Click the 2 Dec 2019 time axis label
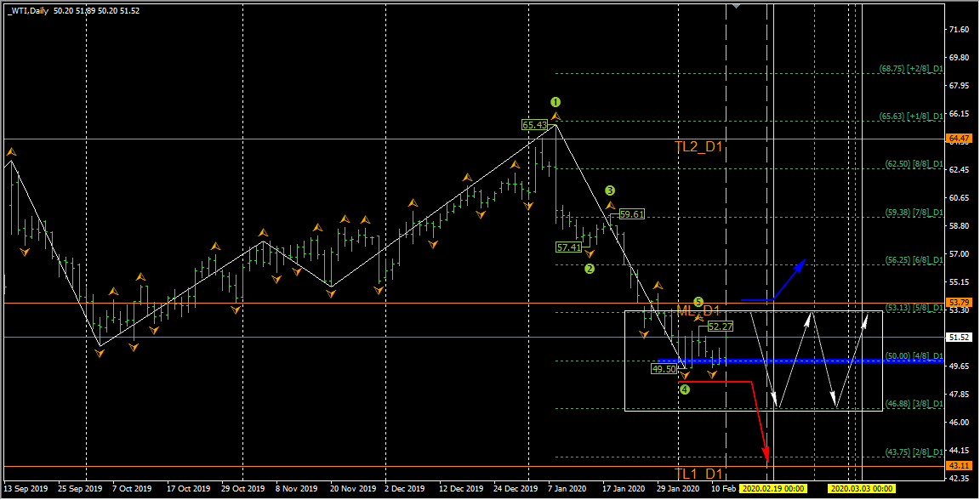 point(405,489)
